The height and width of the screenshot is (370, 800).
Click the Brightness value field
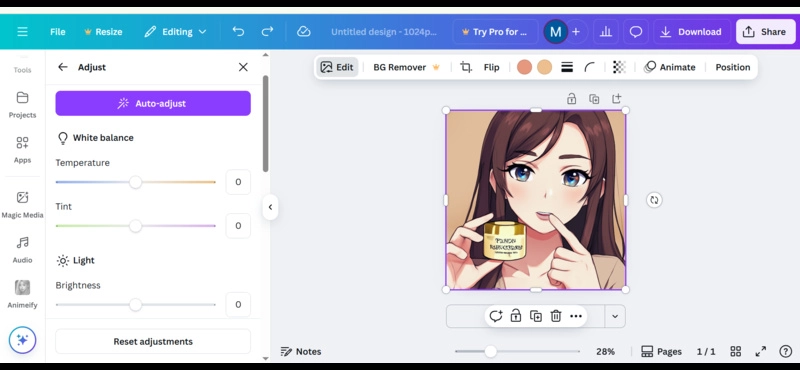coord(238,305)
